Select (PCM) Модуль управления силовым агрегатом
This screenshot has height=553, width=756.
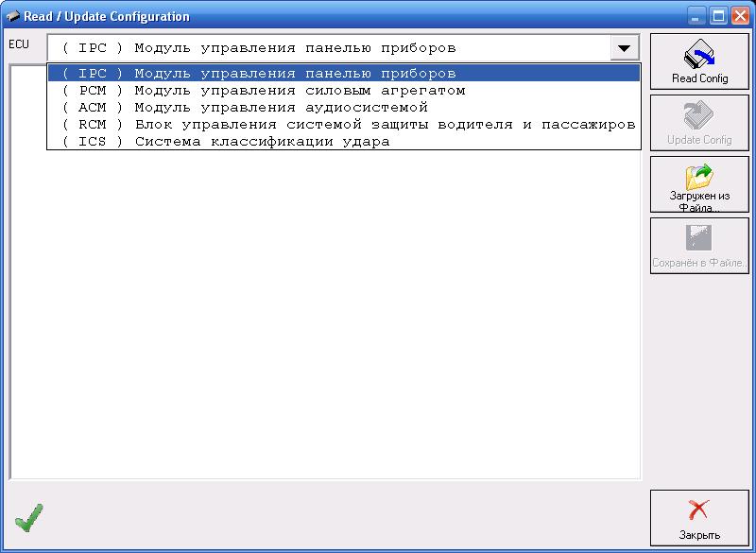point(344,90)
